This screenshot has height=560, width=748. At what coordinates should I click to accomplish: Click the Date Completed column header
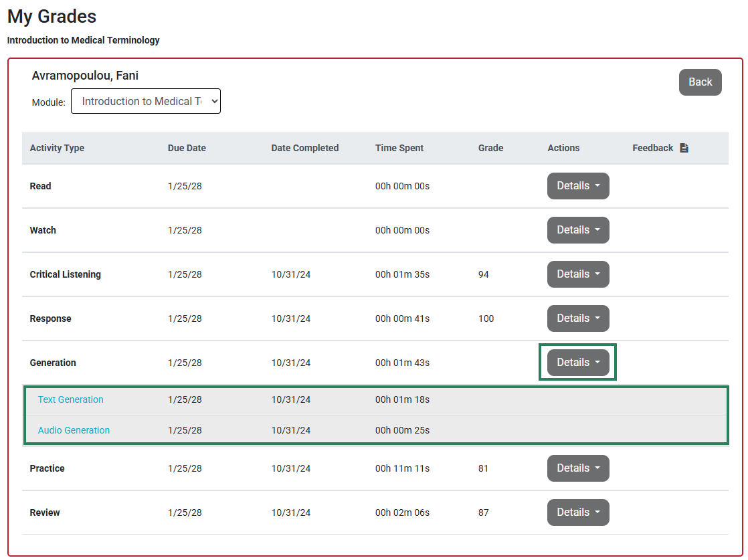point(305,148)
